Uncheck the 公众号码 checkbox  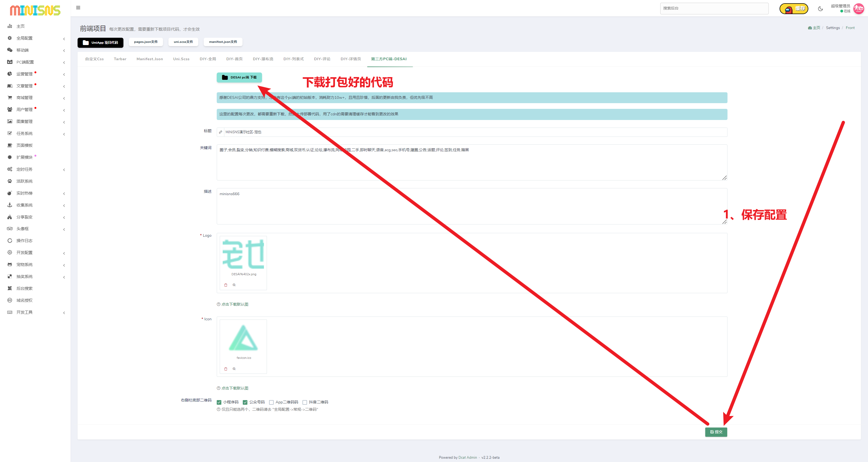point(245,402)
